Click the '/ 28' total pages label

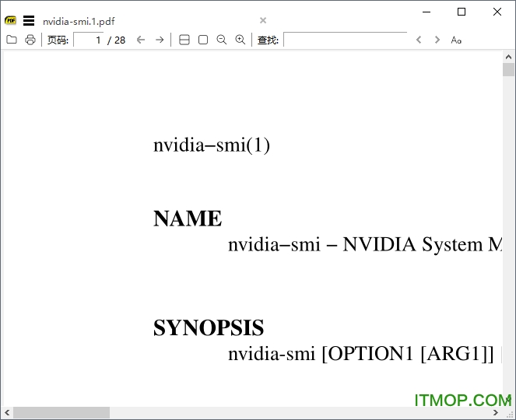[x=116, y=40]
